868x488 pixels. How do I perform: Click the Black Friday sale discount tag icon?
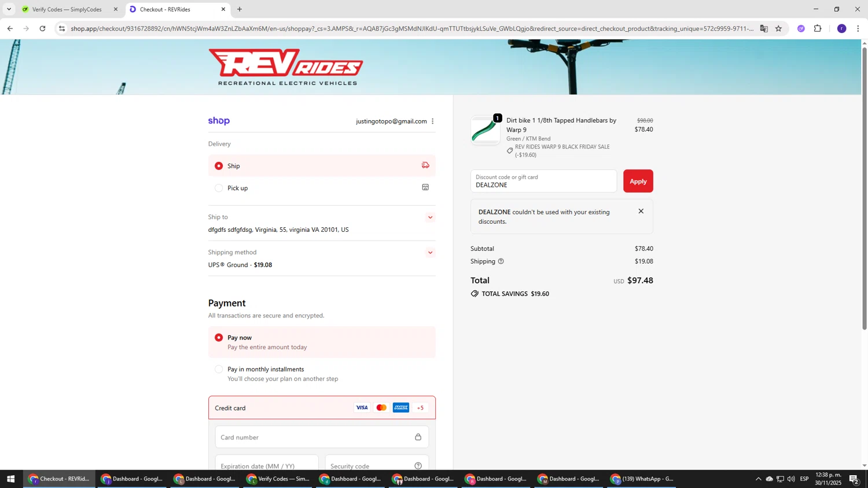pos(510,151)
